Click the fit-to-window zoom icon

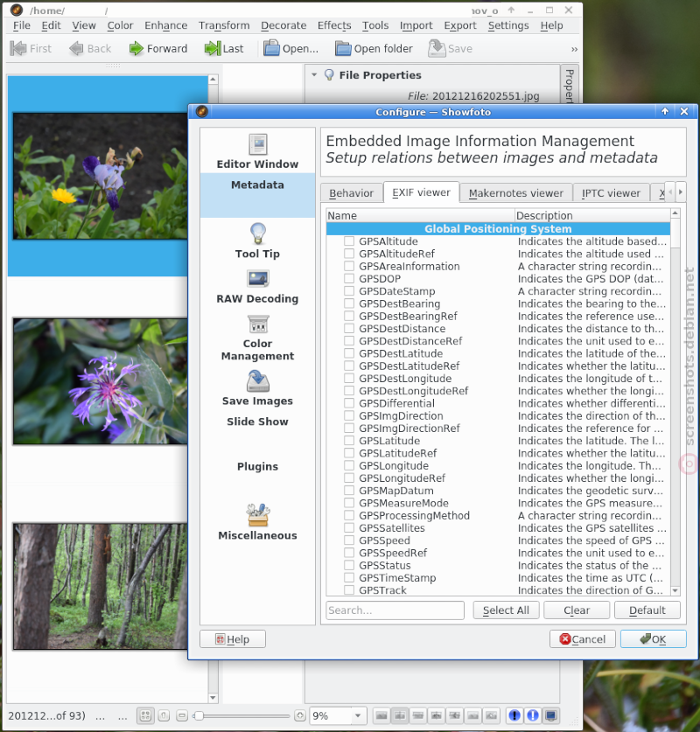[x=145, y=715]
